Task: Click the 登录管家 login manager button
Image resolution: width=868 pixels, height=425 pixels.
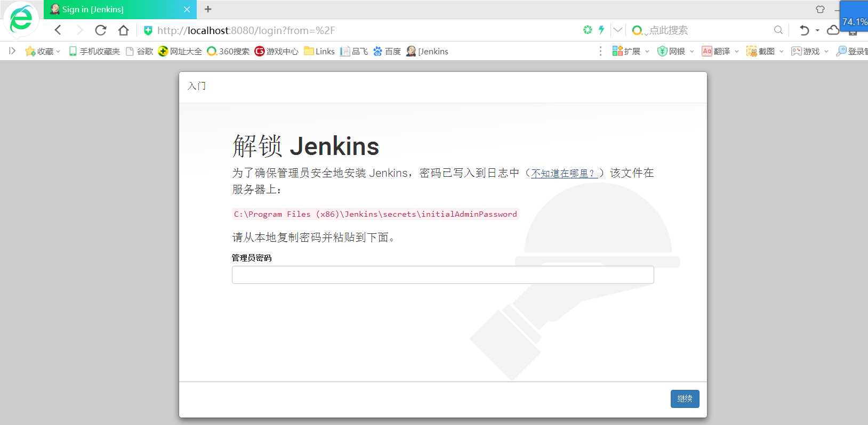Action: [852, 51]
